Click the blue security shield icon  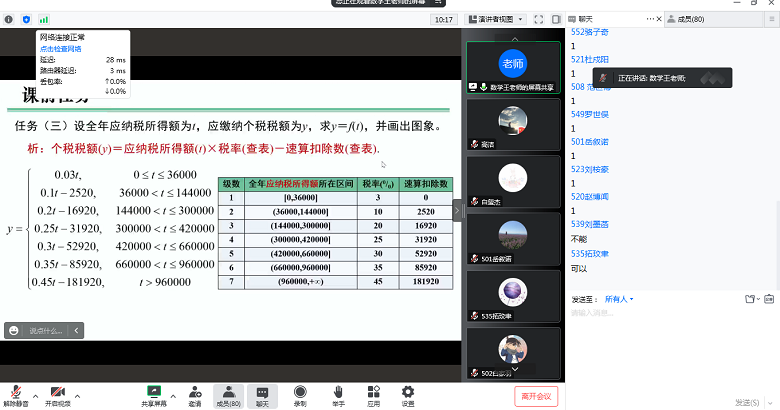click(25, 19)
